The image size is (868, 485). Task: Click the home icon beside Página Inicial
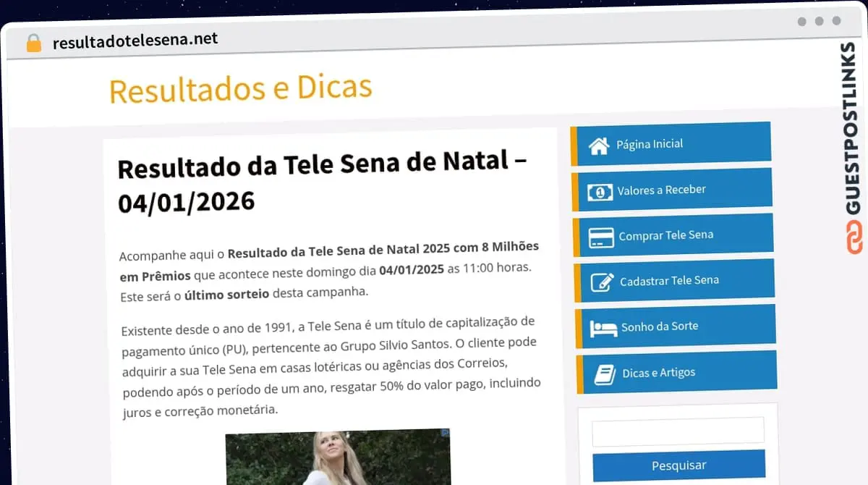(599, 146)
